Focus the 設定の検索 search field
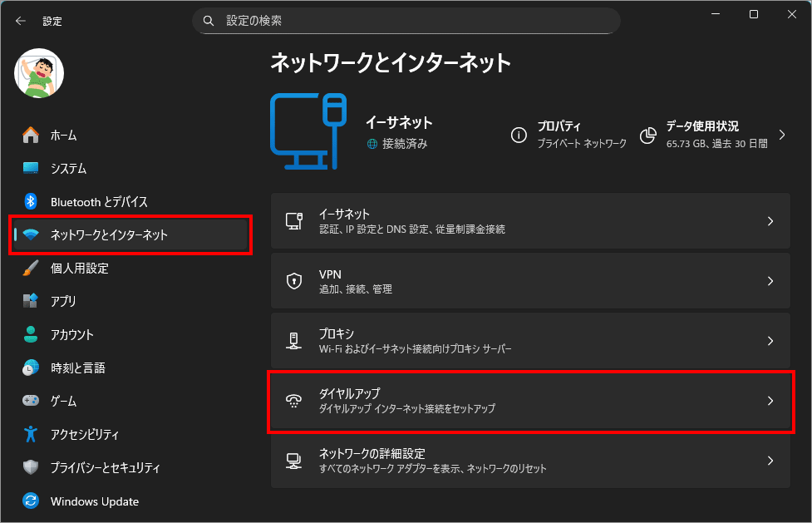This screenshot has height=523, width=812. 406,20
